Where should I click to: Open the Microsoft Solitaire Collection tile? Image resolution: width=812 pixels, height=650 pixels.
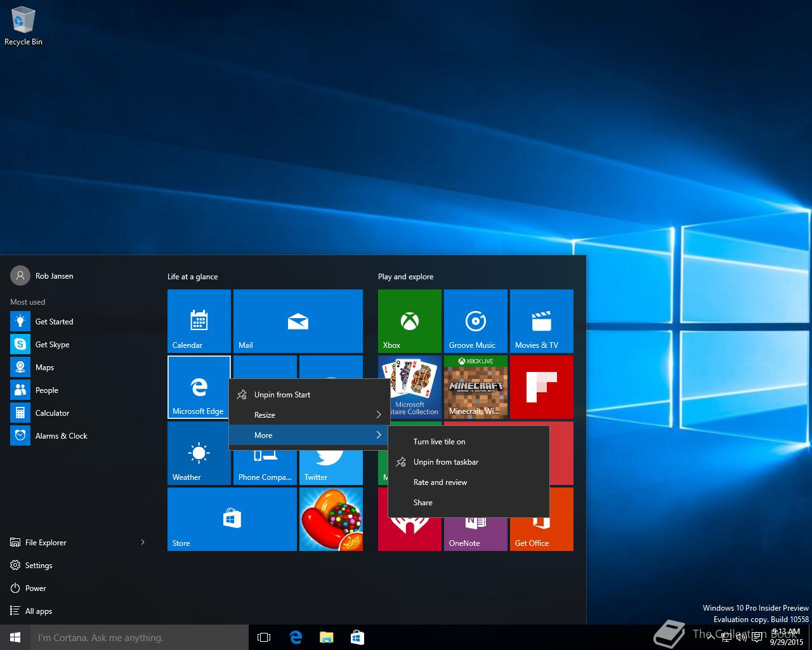click(416, 387)
